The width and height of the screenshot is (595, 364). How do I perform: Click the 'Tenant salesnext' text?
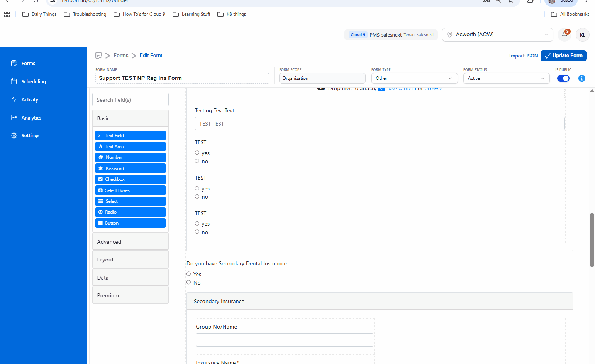point(419,35)
